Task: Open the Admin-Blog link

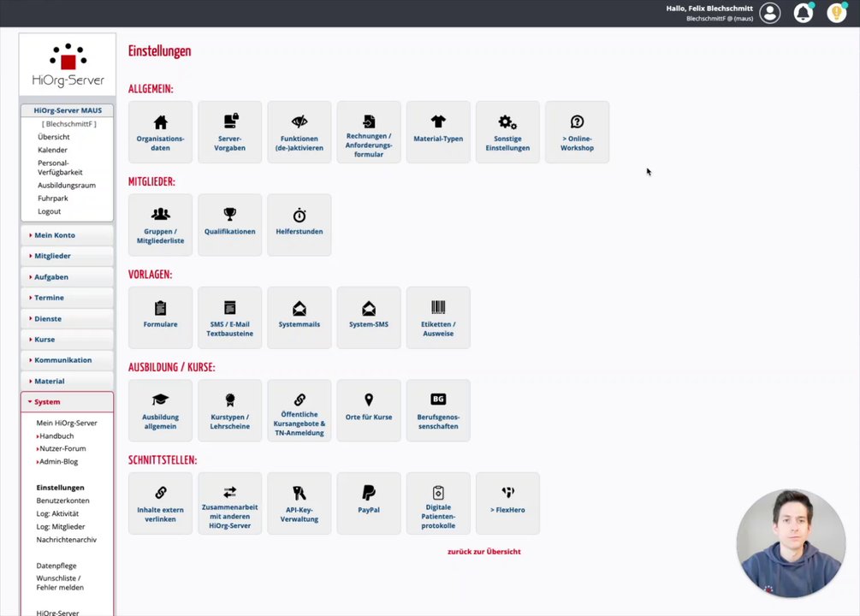Action: (57, 462)
